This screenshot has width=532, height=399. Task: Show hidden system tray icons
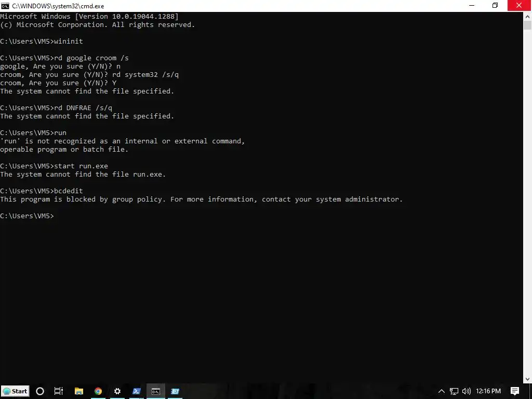[x=442, y=391]
